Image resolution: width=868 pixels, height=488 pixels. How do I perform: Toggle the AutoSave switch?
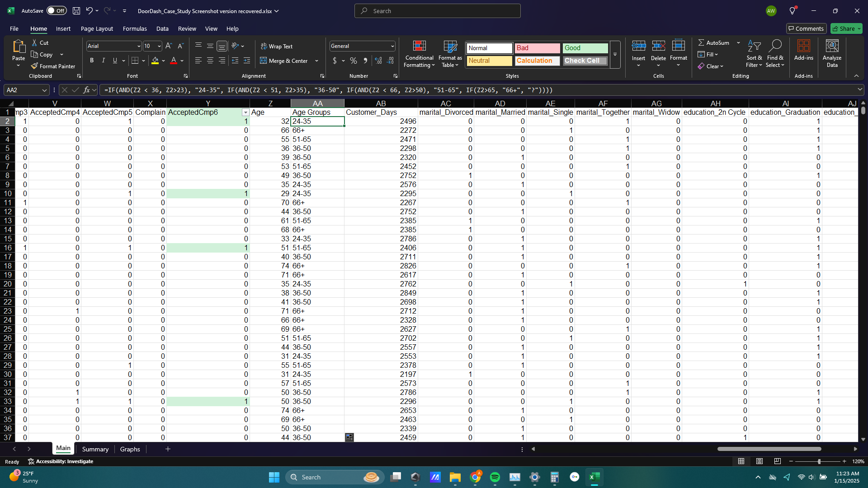tap(57, 11)
